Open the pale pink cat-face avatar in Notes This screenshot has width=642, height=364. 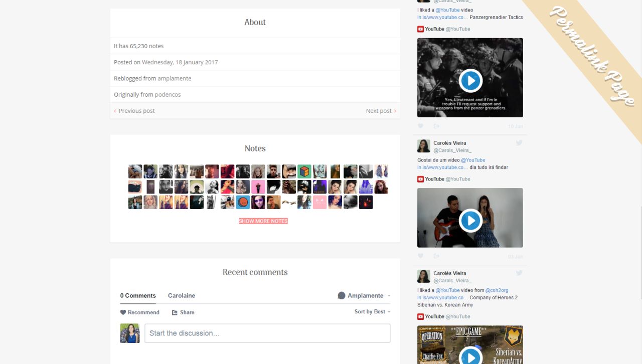(319, 202)
